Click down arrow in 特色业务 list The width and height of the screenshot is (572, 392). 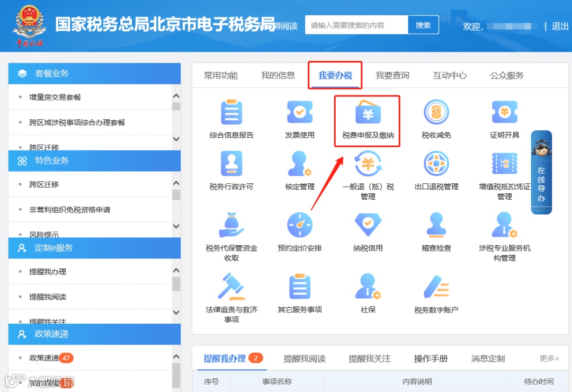click(176, 226)
